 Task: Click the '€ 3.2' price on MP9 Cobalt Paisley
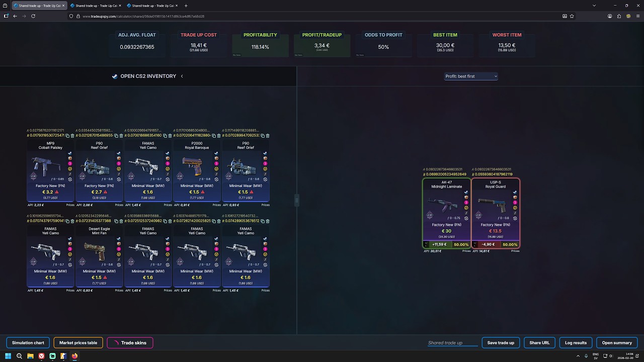point(48,192)
